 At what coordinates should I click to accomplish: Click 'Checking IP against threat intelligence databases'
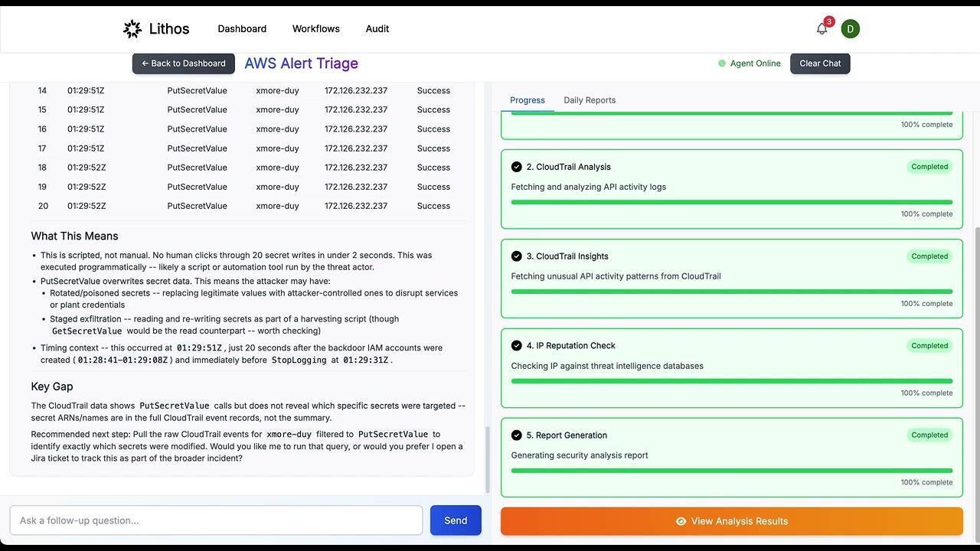pos(607,366)
